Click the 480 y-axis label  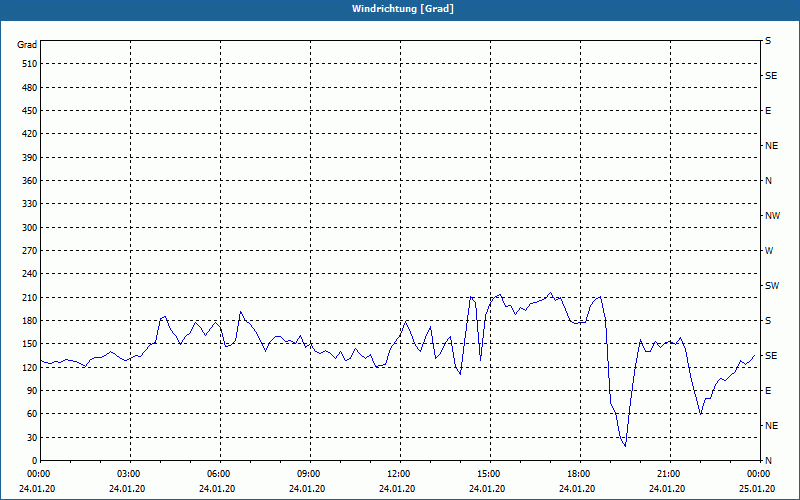(x=30, y=88)
